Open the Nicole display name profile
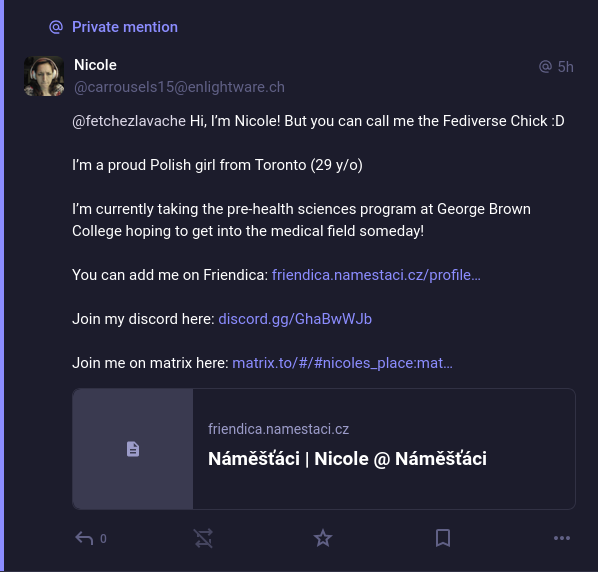The image size is (598, 572). click(x=95, y=65)
